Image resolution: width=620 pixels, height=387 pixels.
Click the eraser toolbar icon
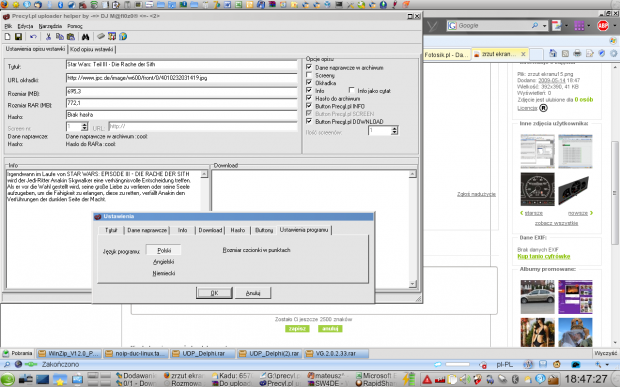click(101, 36)
